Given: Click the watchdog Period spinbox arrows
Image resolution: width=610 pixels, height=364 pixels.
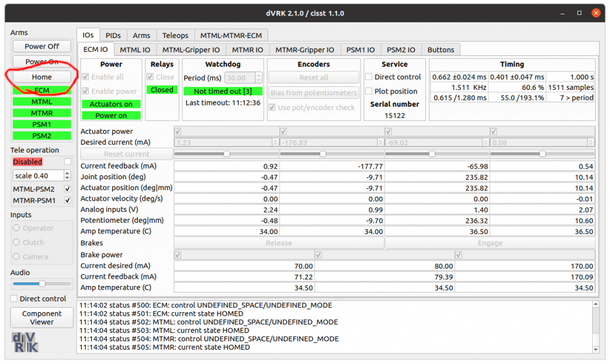Looking at the screenshot, I should 259,78.
